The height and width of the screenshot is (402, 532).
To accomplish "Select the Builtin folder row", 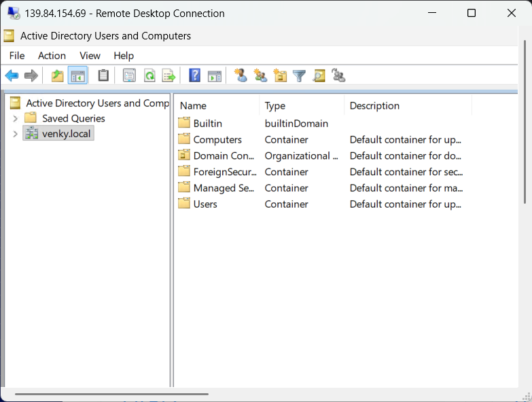I will click(324, 124).
